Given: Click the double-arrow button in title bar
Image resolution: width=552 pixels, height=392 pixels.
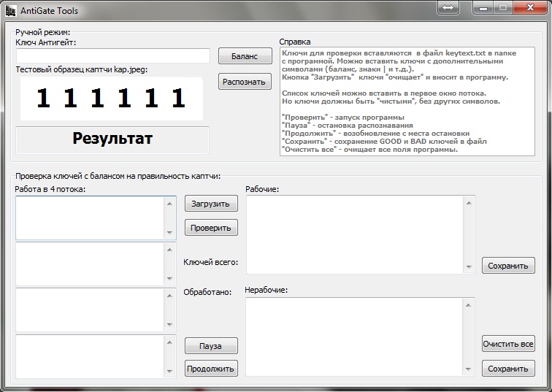Looking at the screenshot, I should [448, 7].
